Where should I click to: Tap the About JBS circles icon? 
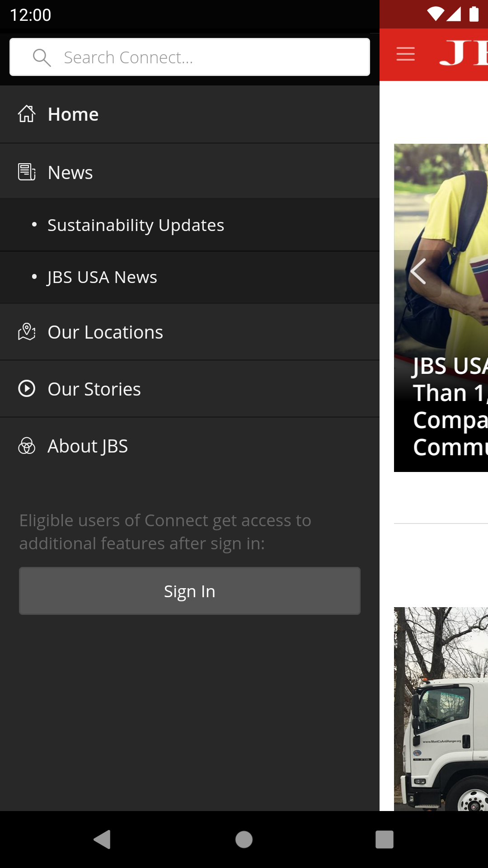coord(27,446)
